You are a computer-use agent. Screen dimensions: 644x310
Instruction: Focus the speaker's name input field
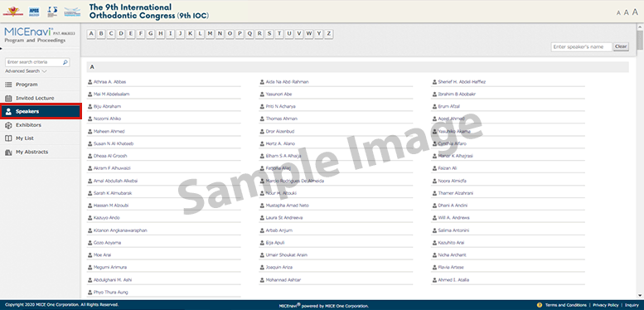tap(581, 46)
